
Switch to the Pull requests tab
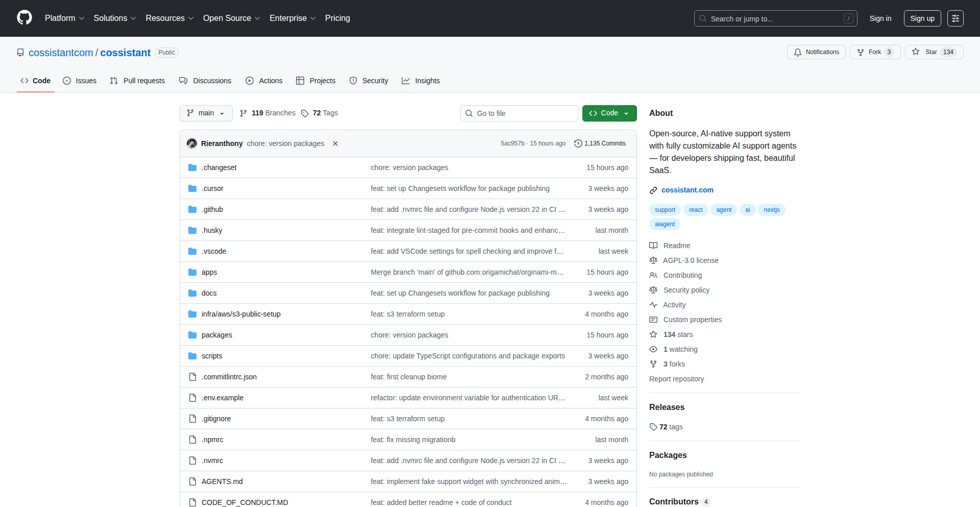137,81
